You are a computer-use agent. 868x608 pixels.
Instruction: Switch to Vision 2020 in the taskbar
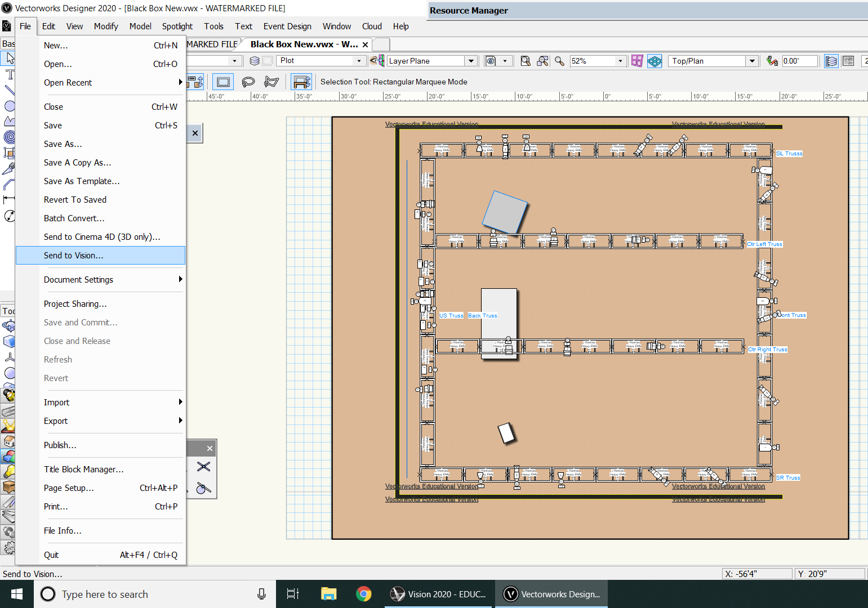(439, 594)
